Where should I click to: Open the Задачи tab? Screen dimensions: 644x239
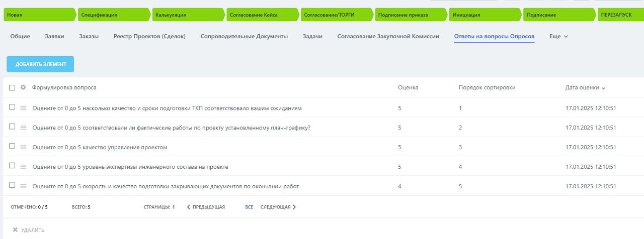click(x=312, y=37)
